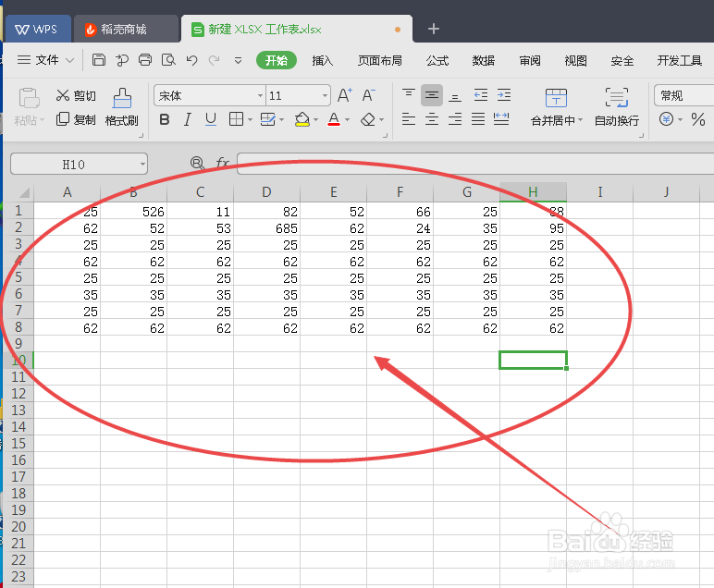
Task: Toggle vertical middle alignment
Action: 432,95
